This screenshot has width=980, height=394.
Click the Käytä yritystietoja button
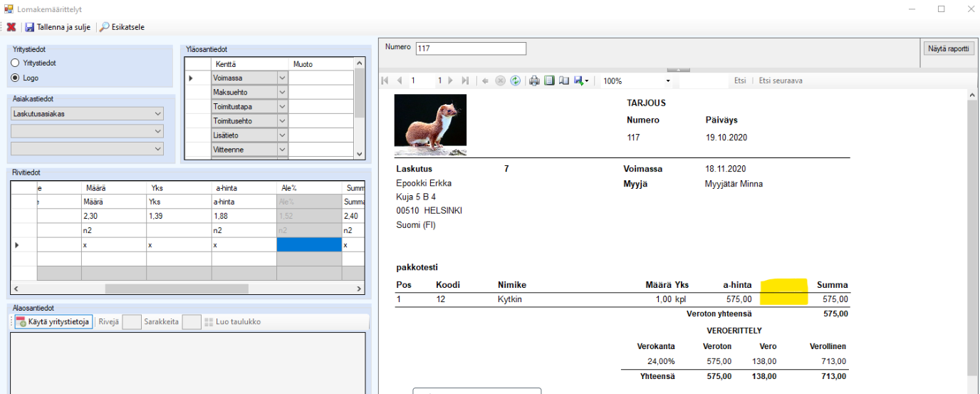point(53,322)
